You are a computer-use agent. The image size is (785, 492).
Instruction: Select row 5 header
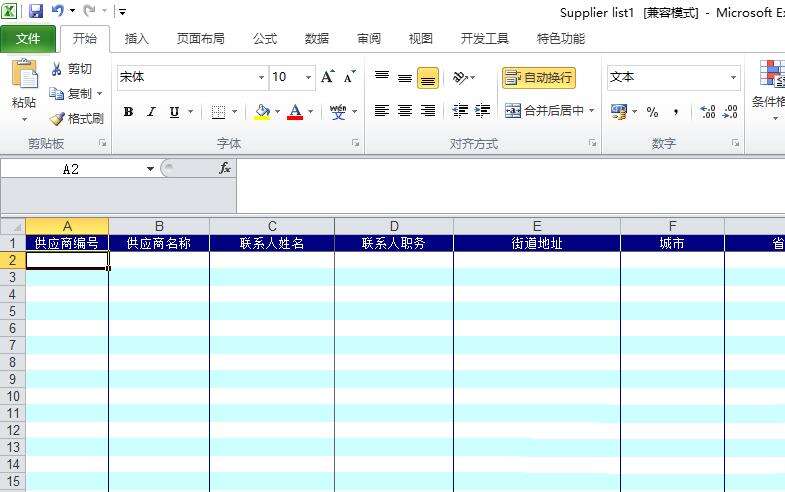coord(13,311)
